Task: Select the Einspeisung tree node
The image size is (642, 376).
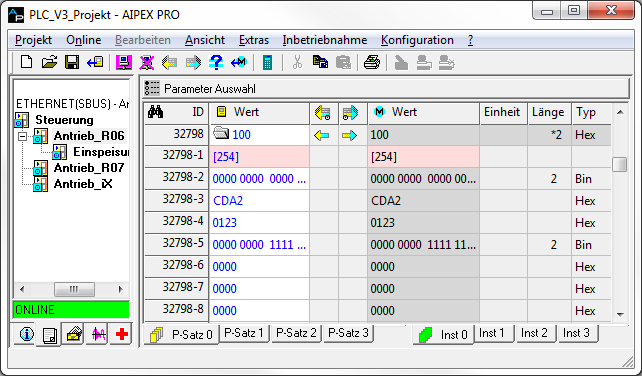Action: coord(101,152)
